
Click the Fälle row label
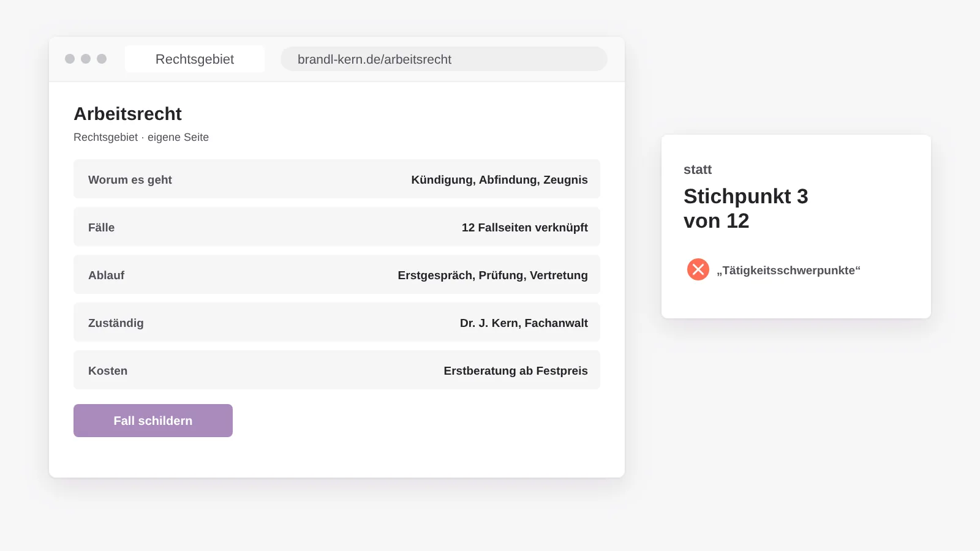102,227
